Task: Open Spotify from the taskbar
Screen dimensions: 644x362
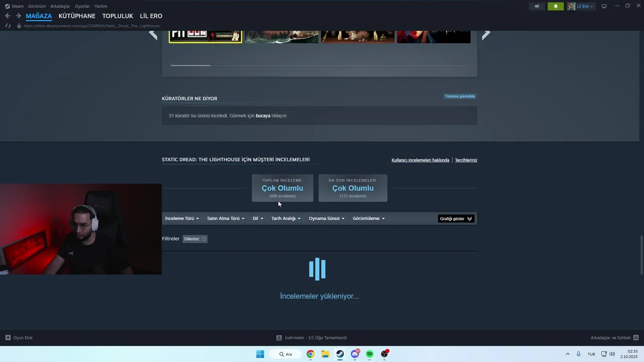Action: coord(370,354)
